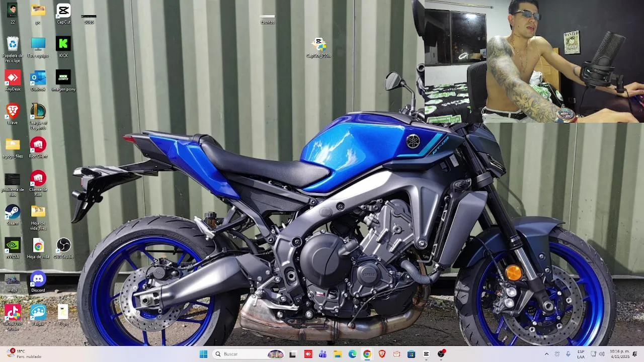Open Task View from the taskbar
644x362 pixels.
coord(292,354)
